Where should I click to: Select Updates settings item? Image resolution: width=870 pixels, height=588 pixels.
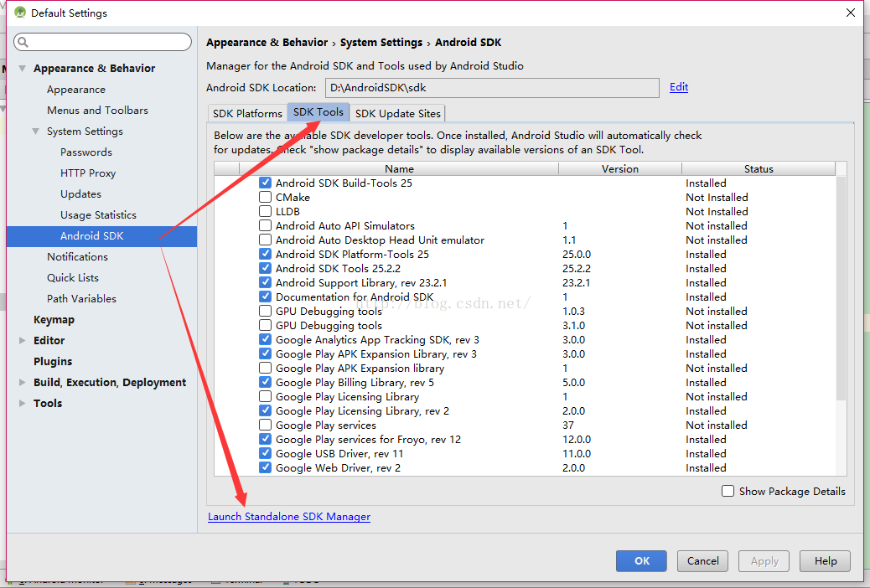[x=80, y=194]
